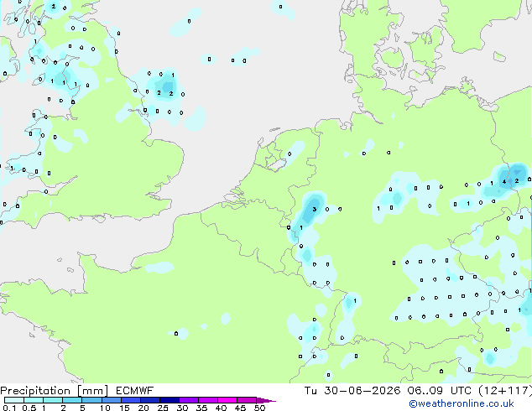This screenshot has width=532, height=411.
Task: Click the '06..09 UTC' time range
Action: click(x=440, y=391)
